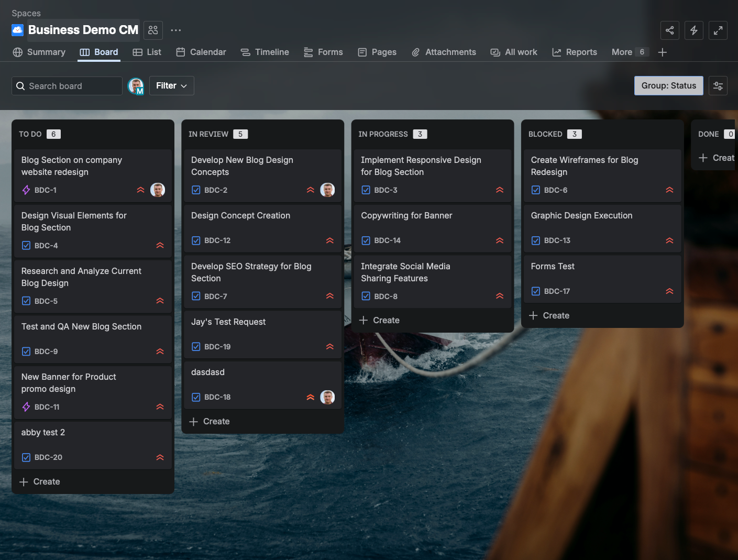Open the three-dot more actions menu
Screen dimensions: 738x560
176,30
